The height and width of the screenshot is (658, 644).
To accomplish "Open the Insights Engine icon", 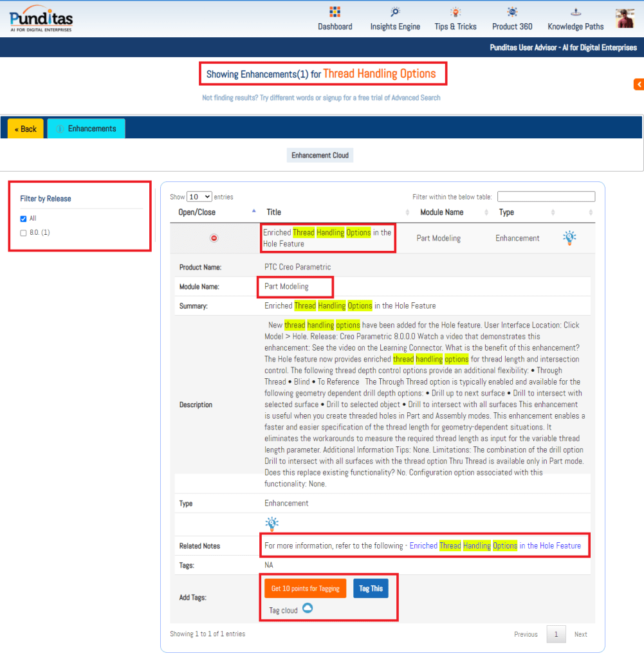I will click(395, 12).
